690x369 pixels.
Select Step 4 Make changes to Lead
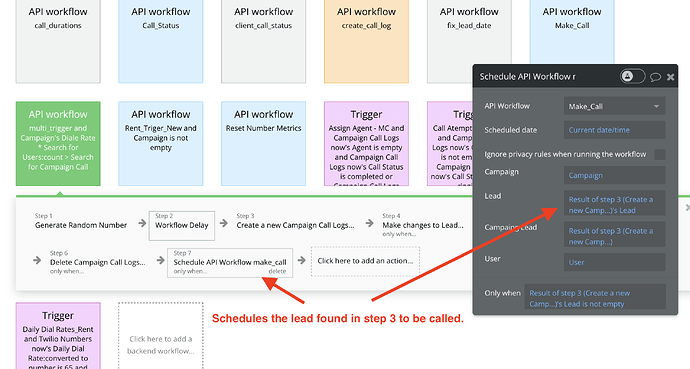(423, 225)
